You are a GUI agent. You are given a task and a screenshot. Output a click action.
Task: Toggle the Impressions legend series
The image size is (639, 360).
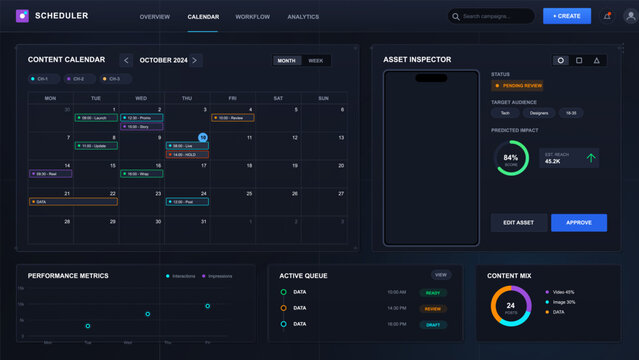coord(217,276)
